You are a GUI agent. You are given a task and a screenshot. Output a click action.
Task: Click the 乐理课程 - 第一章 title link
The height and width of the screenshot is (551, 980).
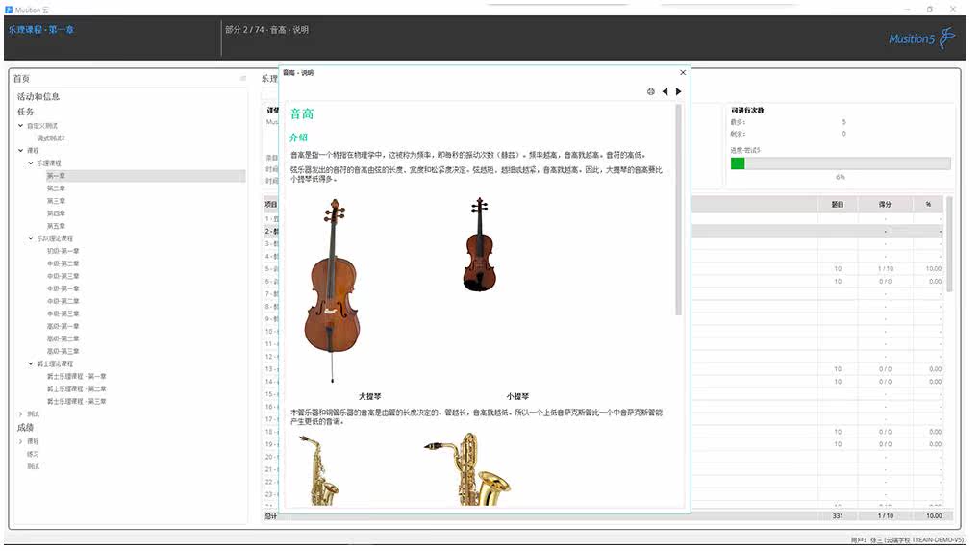(x=41, y=30)
